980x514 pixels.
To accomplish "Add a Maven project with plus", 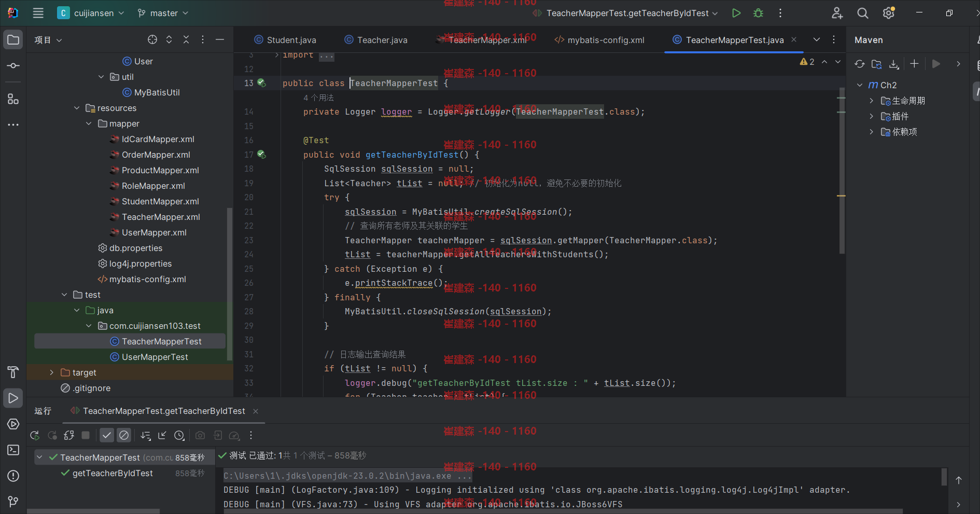I will click(914, 64).
